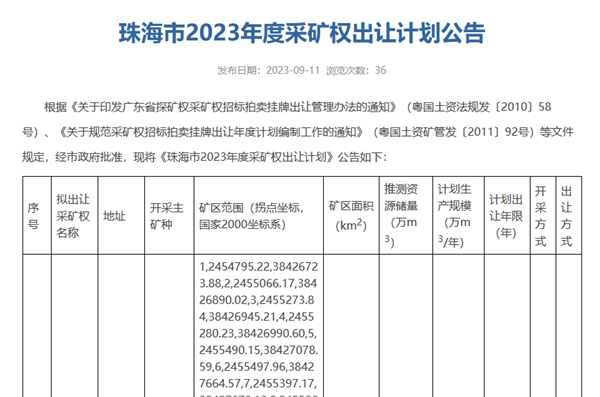This screenshot has height=397, width=600.
Task: Select the 计划生产规模 column header
Action: (x=454, y=216)
